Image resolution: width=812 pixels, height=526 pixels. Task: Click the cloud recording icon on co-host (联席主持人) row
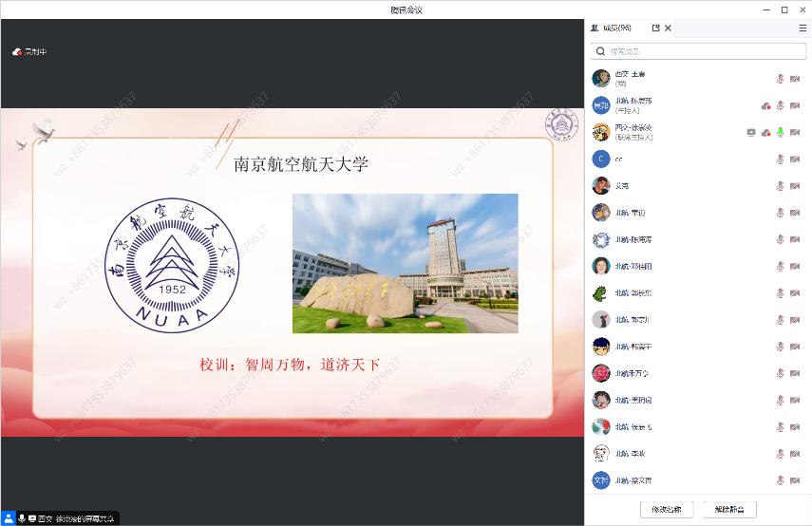point(765,133)
